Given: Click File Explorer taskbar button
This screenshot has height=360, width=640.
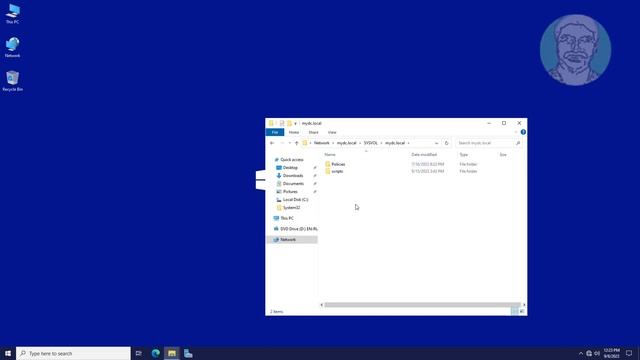Looking at the screenshot, I should click(x=172, y=353).
